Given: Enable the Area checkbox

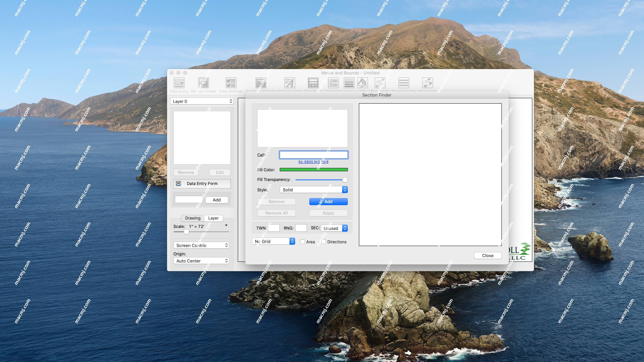Looking at the screenshot, I should (303, 242).
